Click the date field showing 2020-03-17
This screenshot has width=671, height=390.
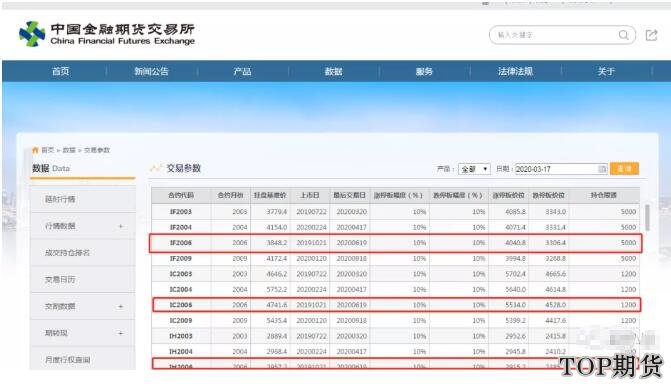[x=561, y=169]
